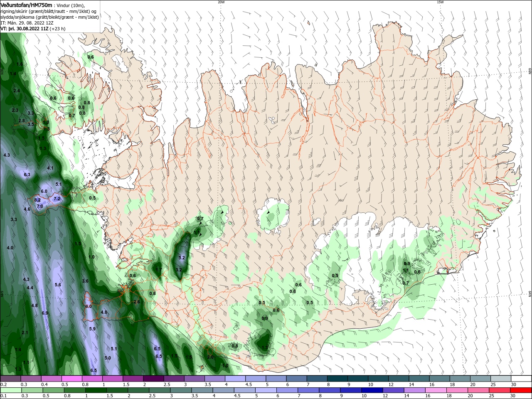The height and width of the screenshot is (399, 532).
Task: Click the 4.4 precipitation value on the map
Action: click(x=30, y=288)
